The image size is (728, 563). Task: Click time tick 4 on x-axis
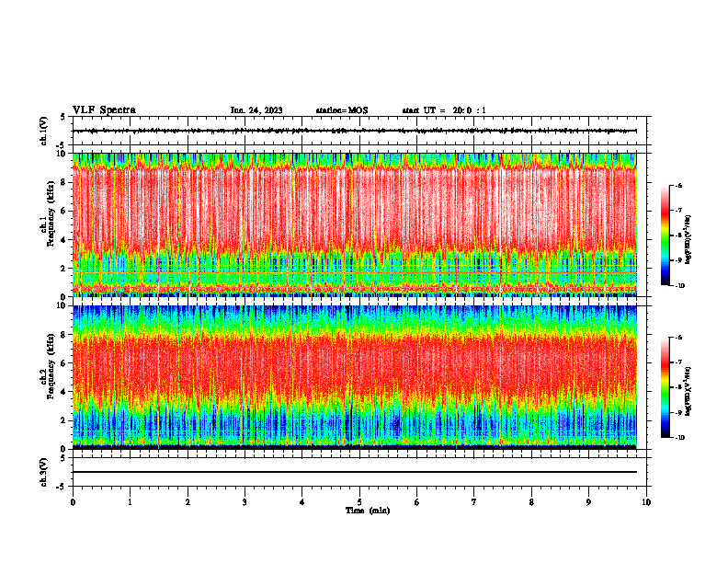pos(302,502)
